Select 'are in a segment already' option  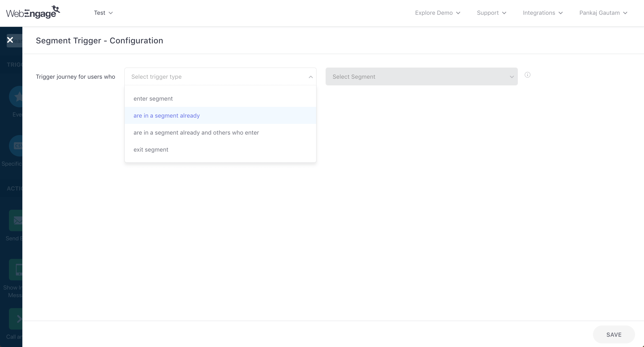tap(167, 116)
